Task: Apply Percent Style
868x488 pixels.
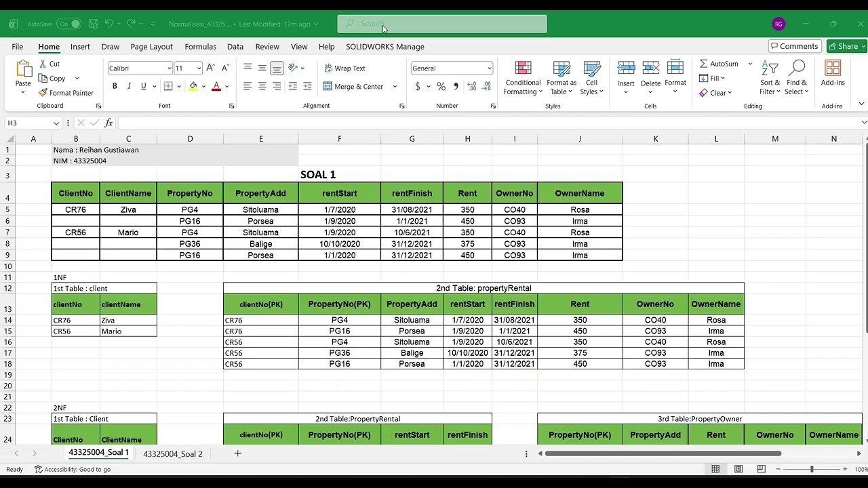Action: pyautogui.click(x=441, y=86)
